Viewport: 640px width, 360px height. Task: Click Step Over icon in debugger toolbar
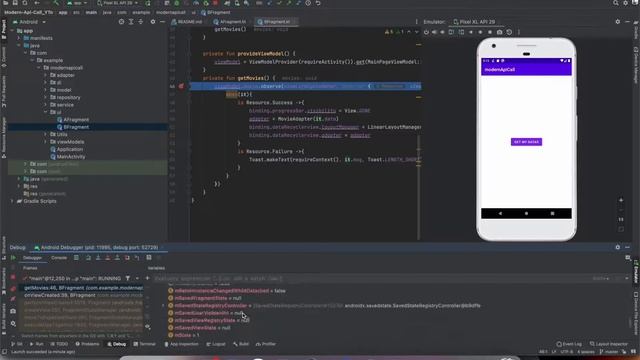(x=88, y=258)
